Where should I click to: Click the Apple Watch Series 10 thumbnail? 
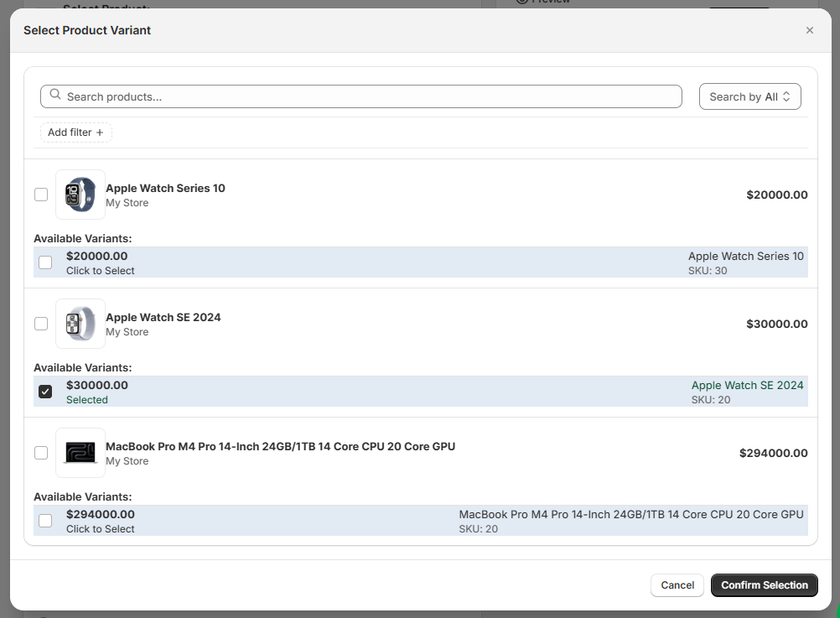80,195
